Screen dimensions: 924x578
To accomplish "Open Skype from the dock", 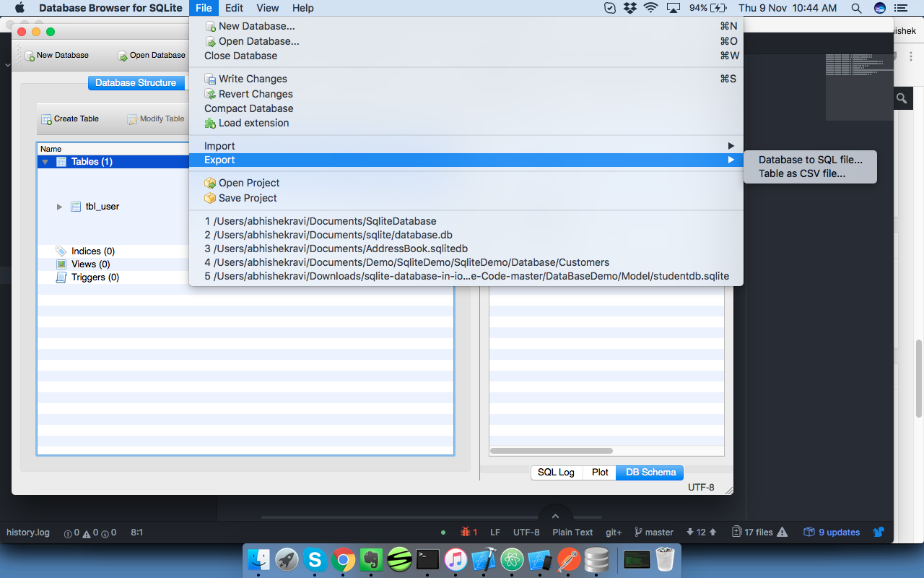I will 314,559.
